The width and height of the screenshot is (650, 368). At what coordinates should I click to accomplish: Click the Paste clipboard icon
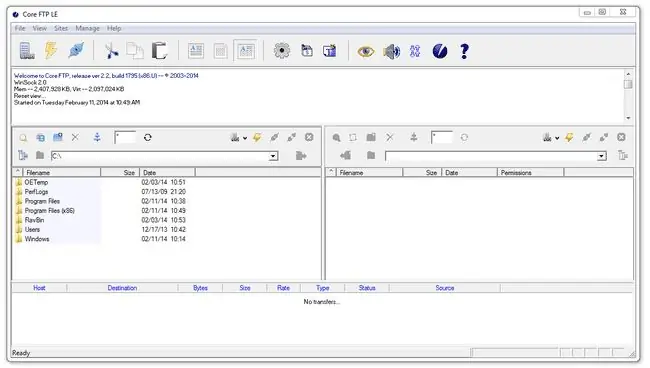(x=160, y=51)
